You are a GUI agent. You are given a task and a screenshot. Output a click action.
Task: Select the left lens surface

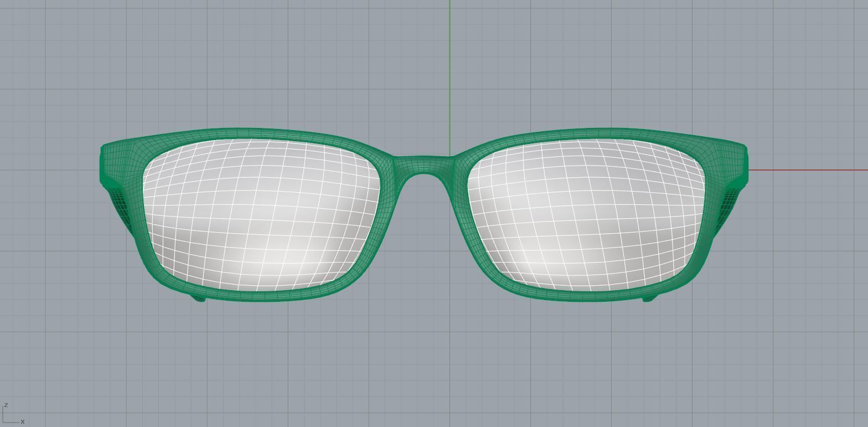coord(261,215)
